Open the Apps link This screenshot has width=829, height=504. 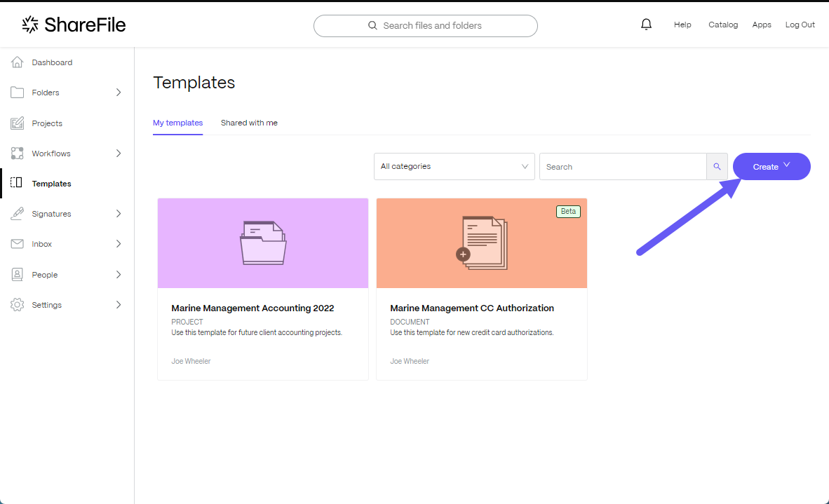[762, 25]
